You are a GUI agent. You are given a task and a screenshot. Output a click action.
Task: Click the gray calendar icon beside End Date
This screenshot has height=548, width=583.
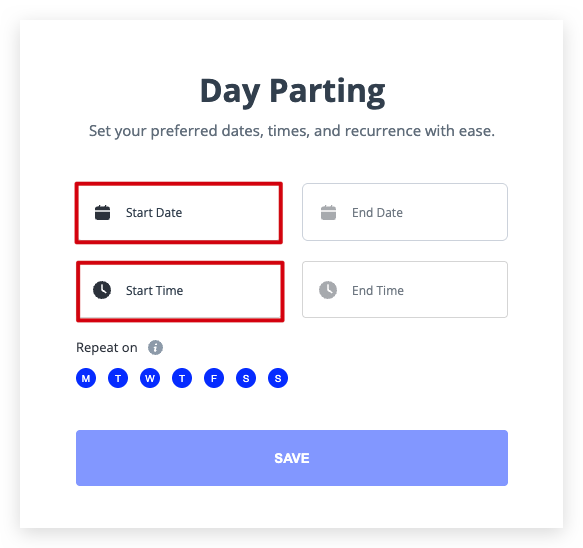coord(328,212)
